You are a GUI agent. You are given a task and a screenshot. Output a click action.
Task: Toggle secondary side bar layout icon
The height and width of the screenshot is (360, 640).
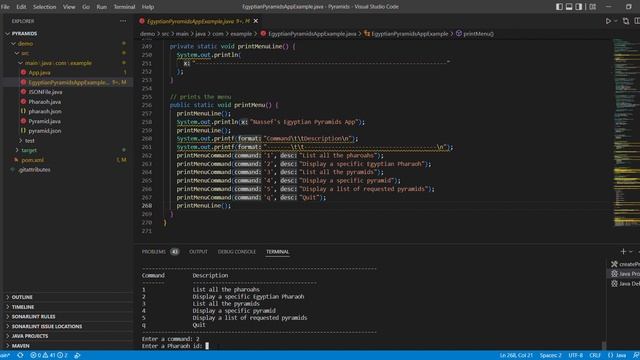point(578,7)
